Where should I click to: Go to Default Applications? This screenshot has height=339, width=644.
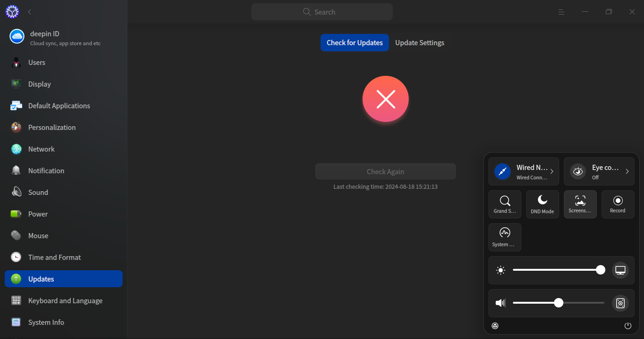click(64, 106)
